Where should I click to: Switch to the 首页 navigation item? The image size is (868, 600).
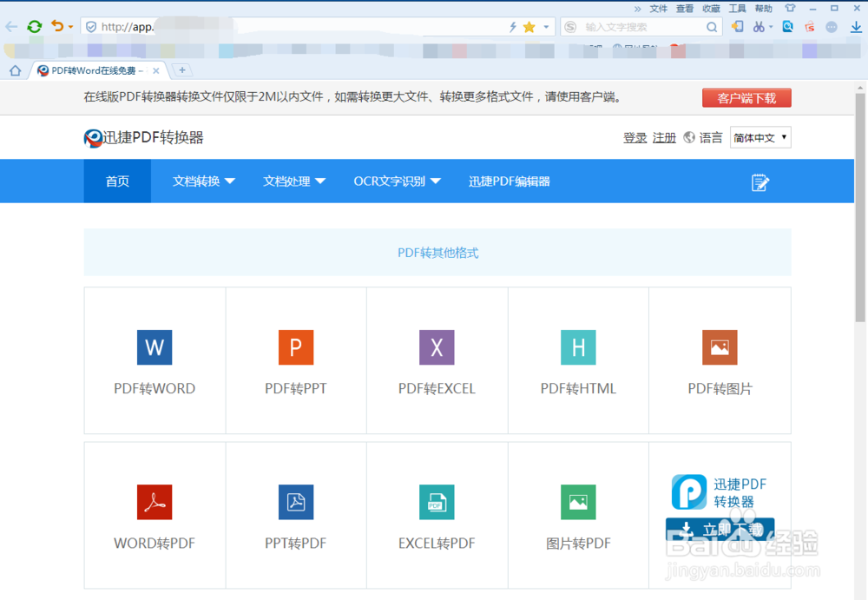(116, 181)
